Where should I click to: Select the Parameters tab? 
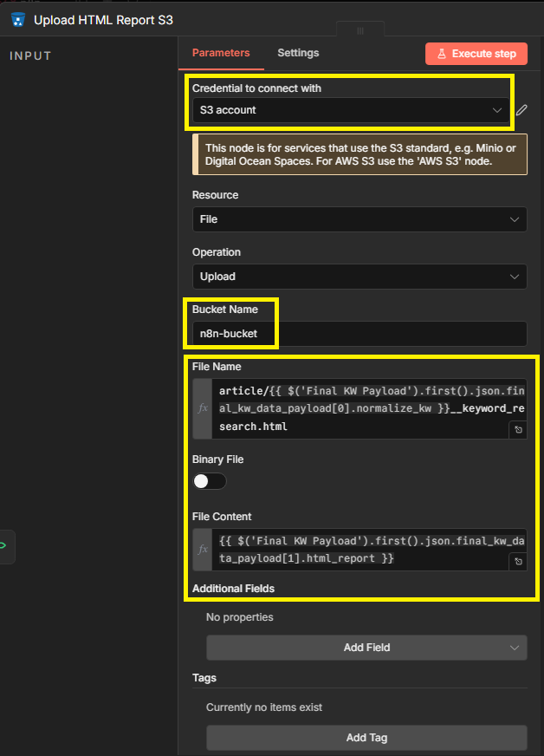221,53
